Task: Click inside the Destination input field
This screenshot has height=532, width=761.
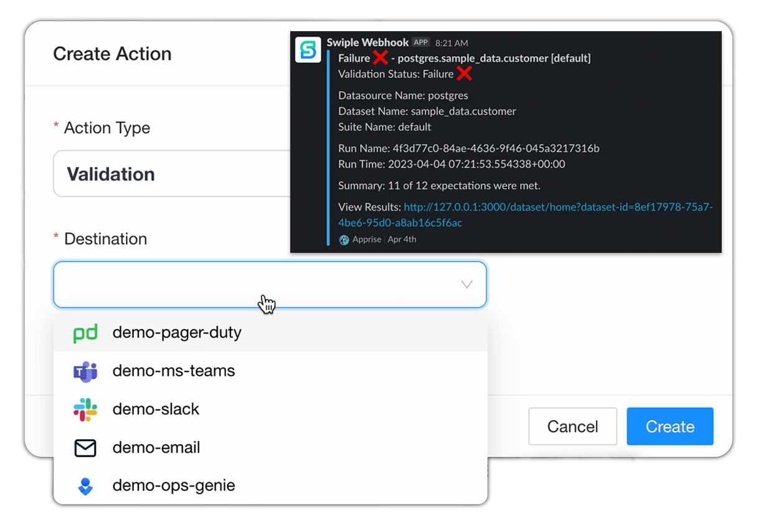Action: point(249,285)
